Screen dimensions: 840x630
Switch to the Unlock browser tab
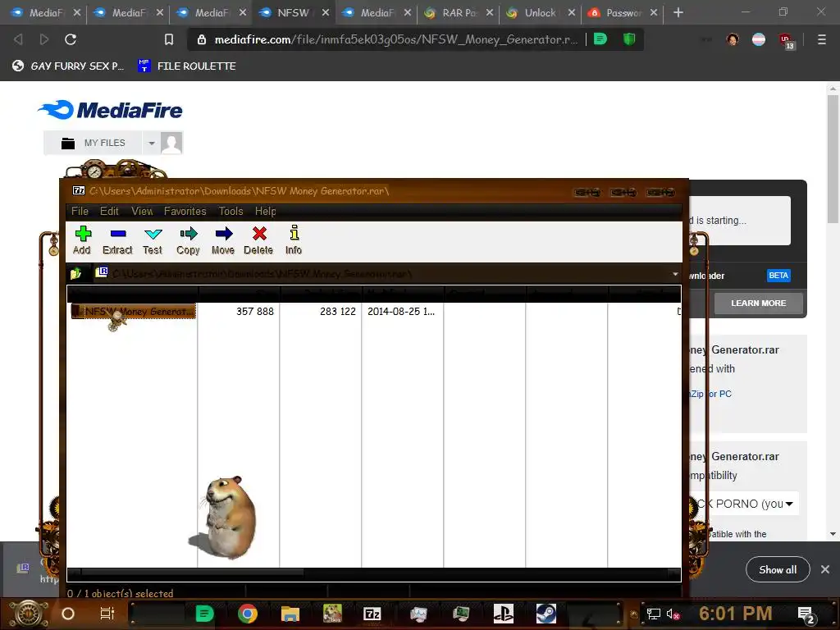(540, 12)
